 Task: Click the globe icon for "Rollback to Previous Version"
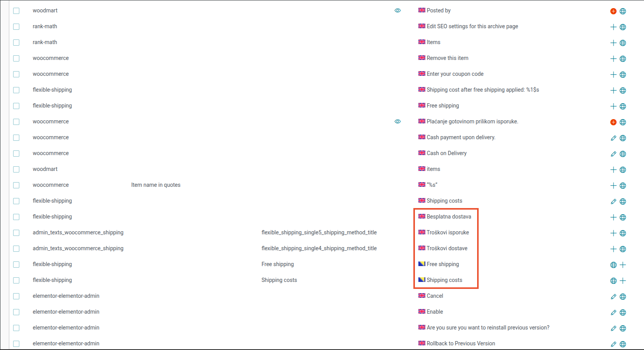click(623, 344)
